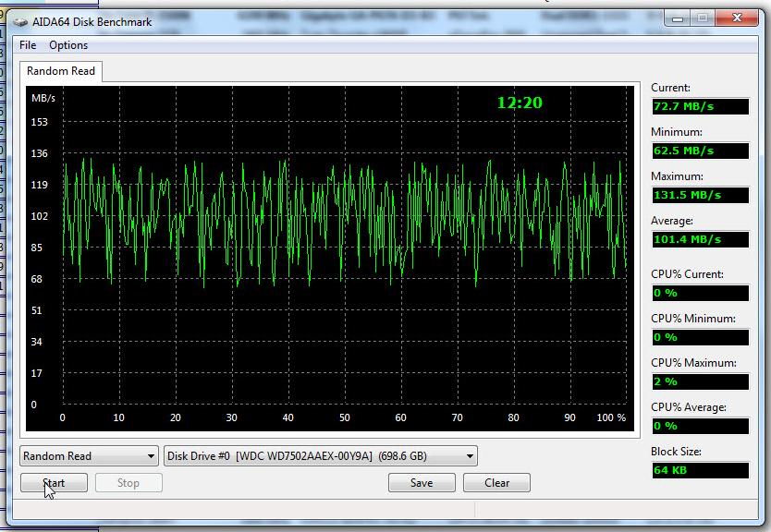Expand the Random Read test type dropdown

[89, 456]
